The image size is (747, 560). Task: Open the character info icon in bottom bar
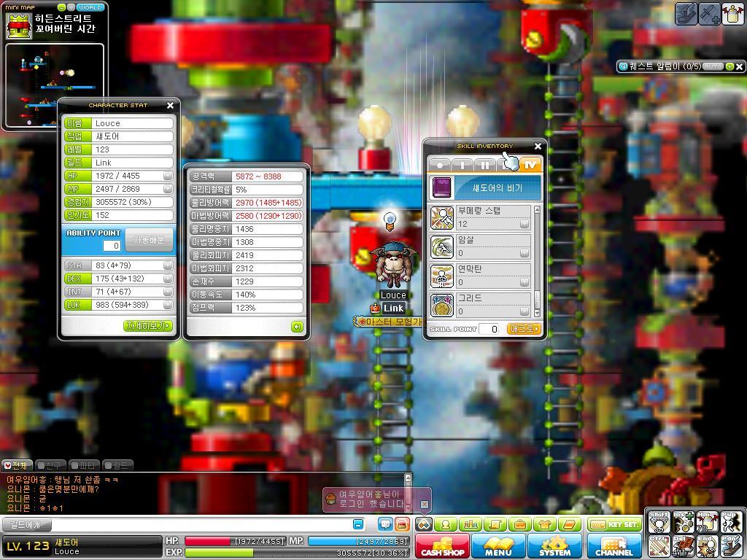pos(446,525)
